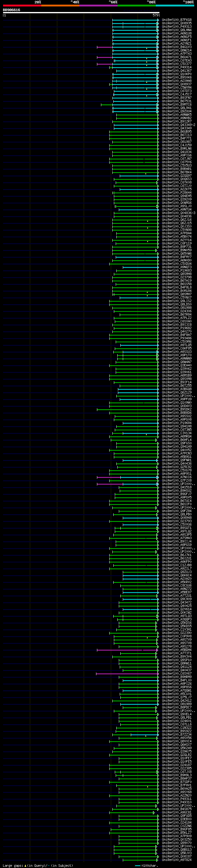Select the UniRef100_C6TEA3 label
This screenshot has width=197, height=868.
176,61
